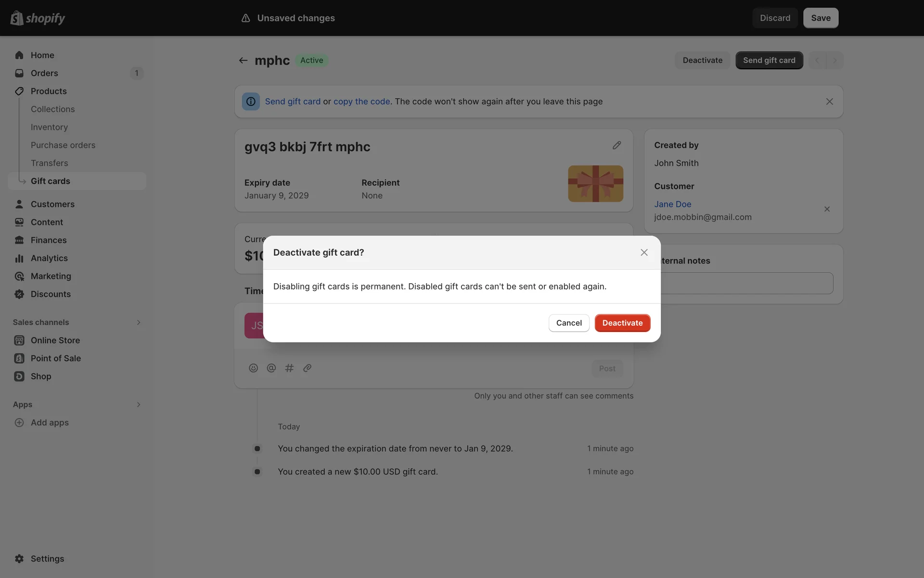Open Analytics in the sidebar

coord(49,258)
